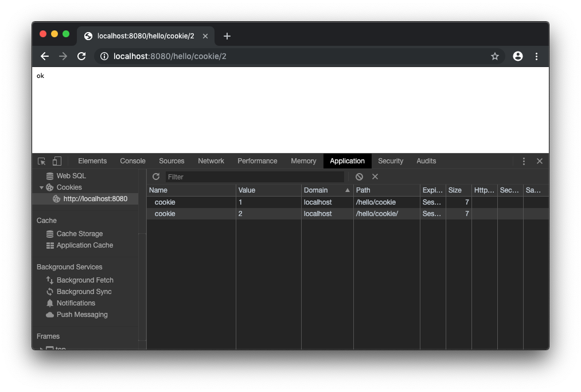Close the DevTools panel
This screenshot has width=581, height=392.
click(540, 161)
